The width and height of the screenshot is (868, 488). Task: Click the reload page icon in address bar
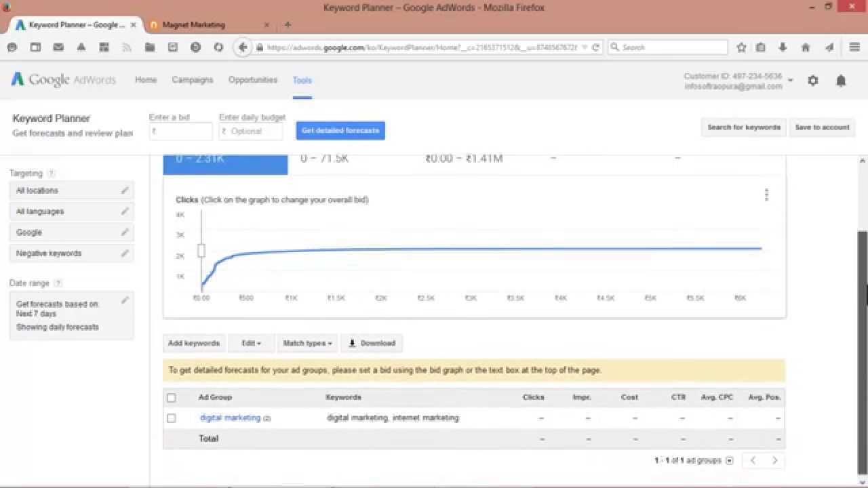[x=595, y=47]
